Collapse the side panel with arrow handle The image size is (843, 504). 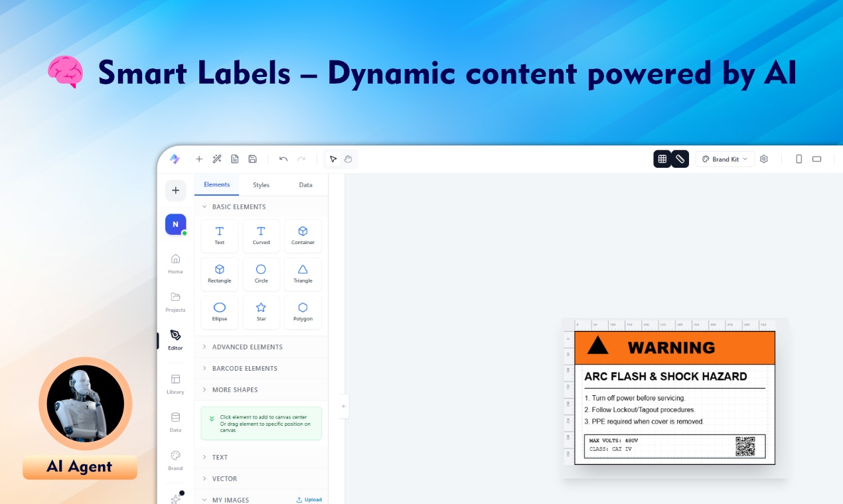pyautogui.click(x=344, y=406)
